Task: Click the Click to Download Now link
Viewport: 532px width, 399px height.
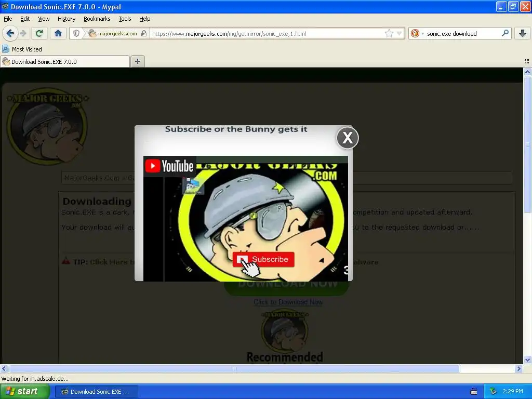Action: (288, 302)
